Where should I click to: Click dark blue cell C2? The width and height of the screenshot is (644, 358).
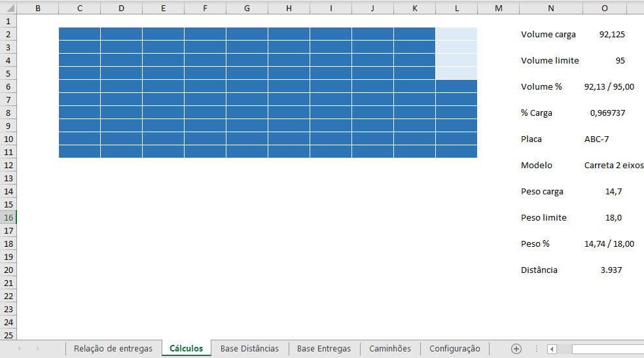80,34
